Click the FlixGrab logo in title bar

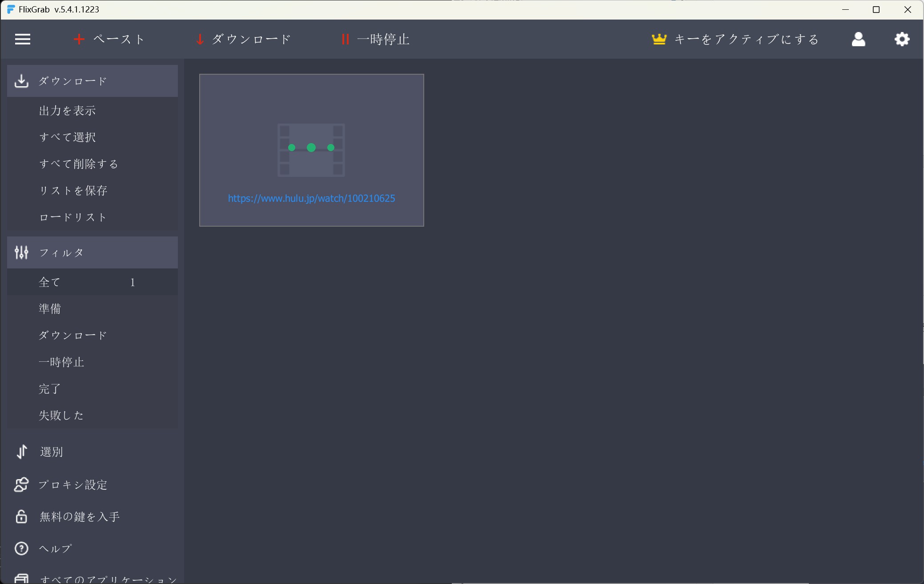(11, 9)
